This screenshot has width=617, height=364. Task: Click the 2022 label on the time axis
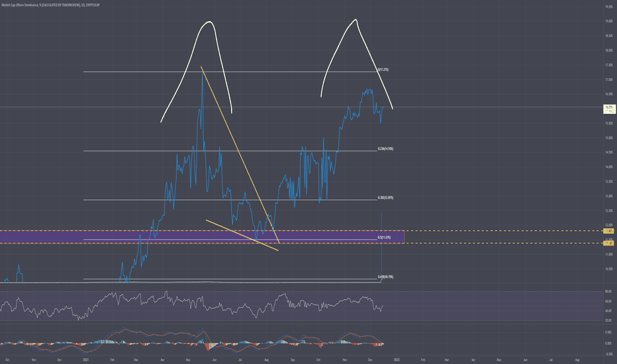point(397,359)
